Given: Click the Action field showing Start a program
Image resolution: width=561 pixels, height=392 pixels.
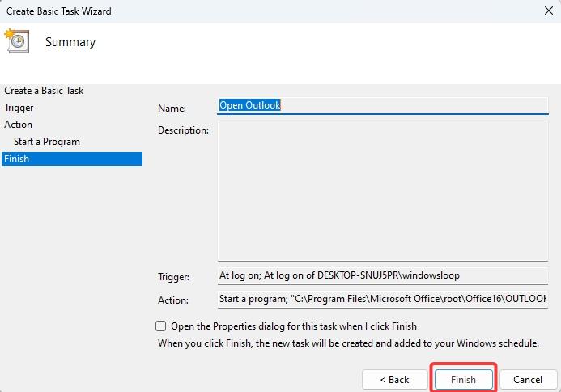Looking at the screenshot, I should [x=382, y=299].
